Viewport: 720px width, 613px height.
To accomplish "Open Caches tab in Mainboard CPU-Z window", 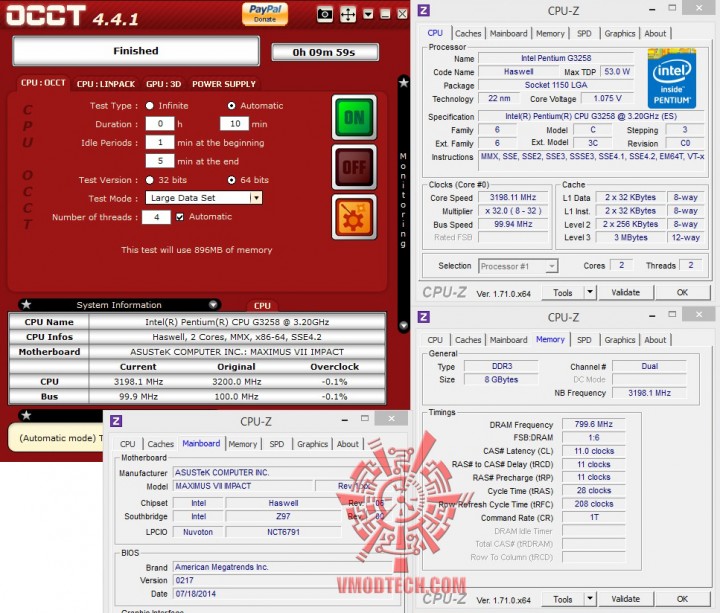I will [161, 444].
